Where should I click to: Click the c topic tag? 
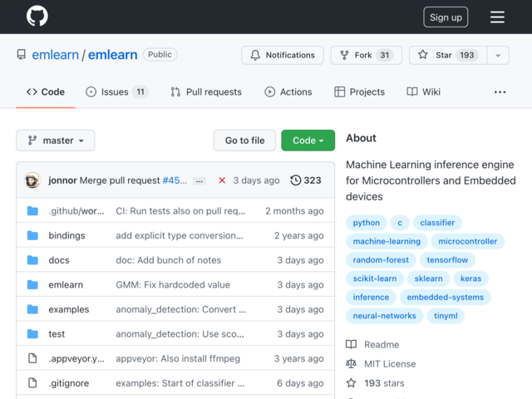400,223
